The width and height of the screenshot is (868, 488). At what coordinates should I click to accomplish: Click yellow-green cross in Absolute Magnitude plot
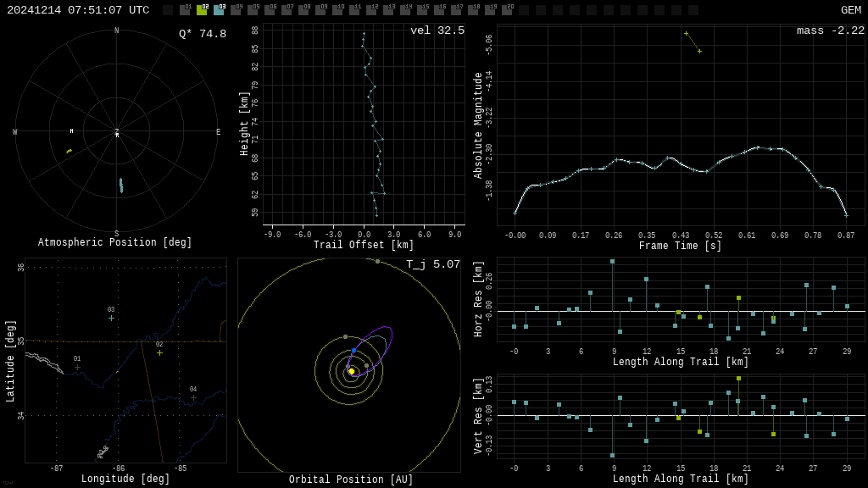tap(699, 51)
